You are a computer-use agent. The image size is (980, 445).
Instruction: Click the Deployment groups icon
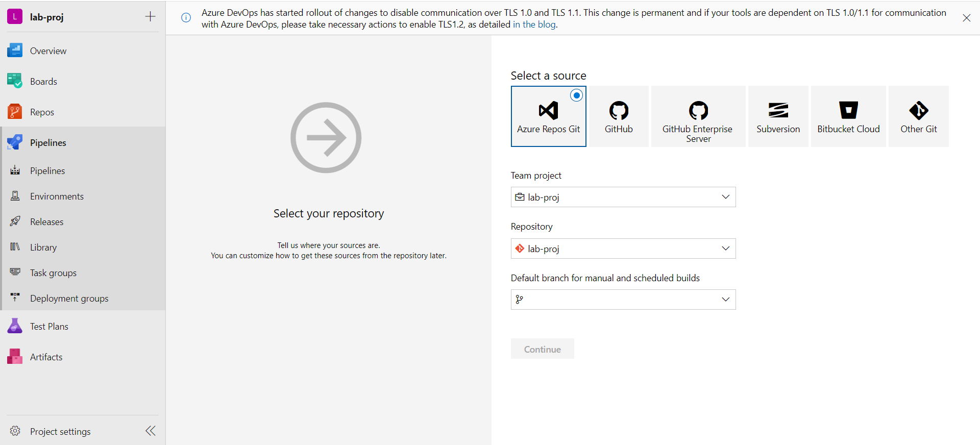click(15, 297)
